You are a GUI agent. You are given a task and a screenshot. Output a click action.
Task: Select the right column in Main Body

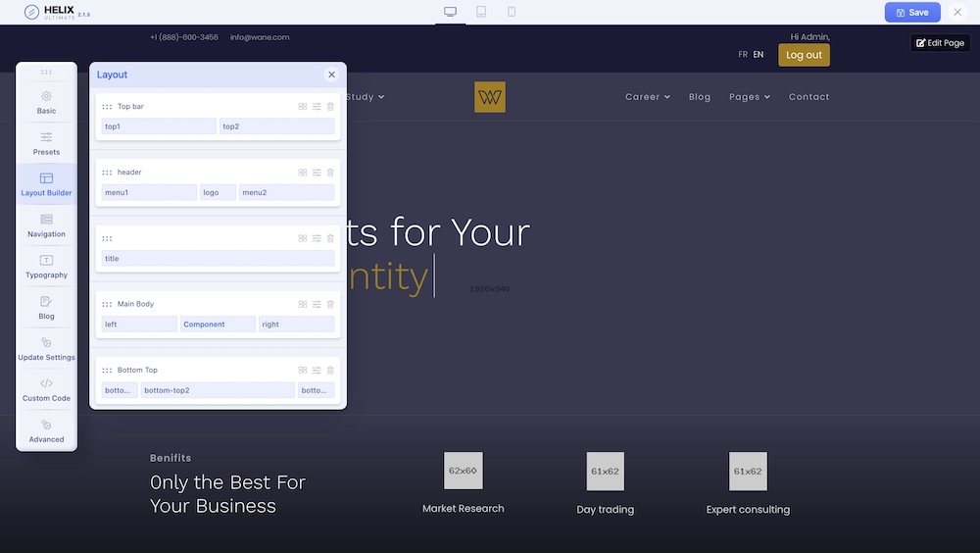point(297,324)
